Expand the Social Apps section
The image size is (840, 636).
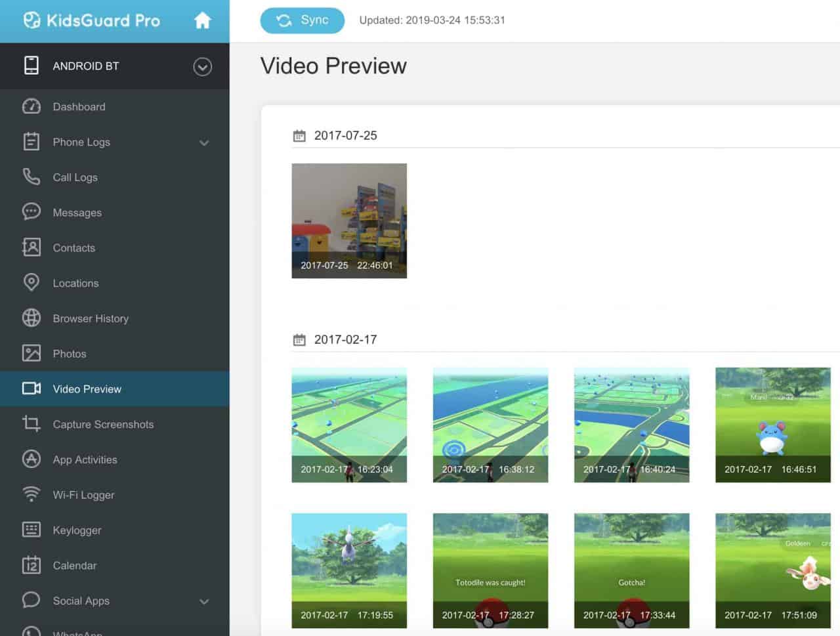coord(204,601)
